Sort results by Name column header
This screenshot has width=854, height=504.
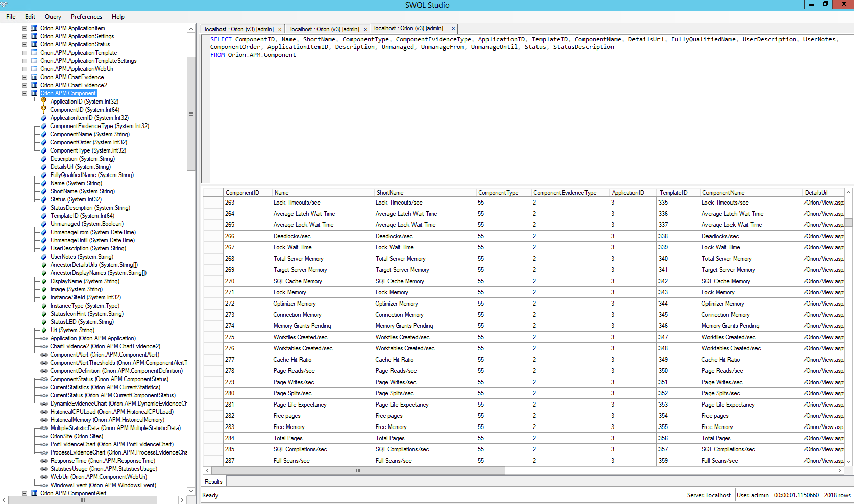324,193
